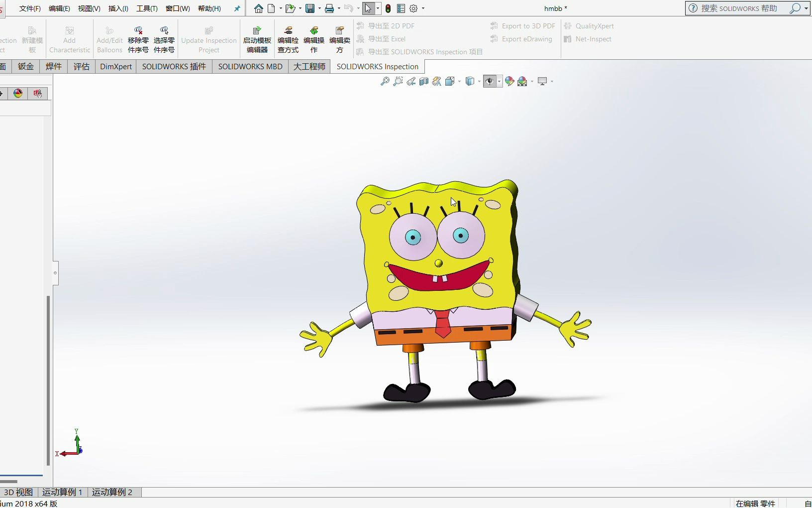Screen dimensions: 812x508
Task: Click the Previous View icon
Action: (x=411, y=81)
